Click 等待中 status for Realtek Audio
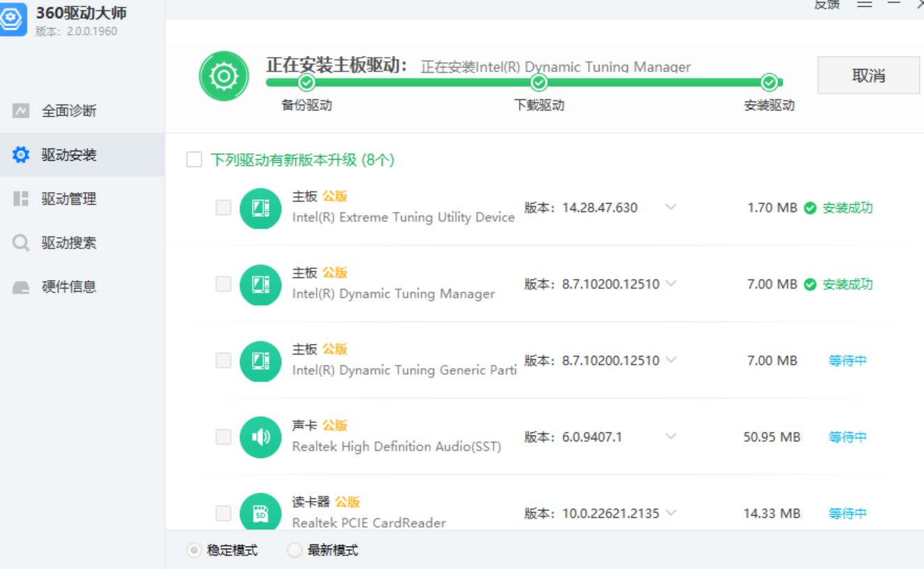Image resolution: width=924 pixels, height=569 pixels. pyautogui.click(x=848, y=437)
